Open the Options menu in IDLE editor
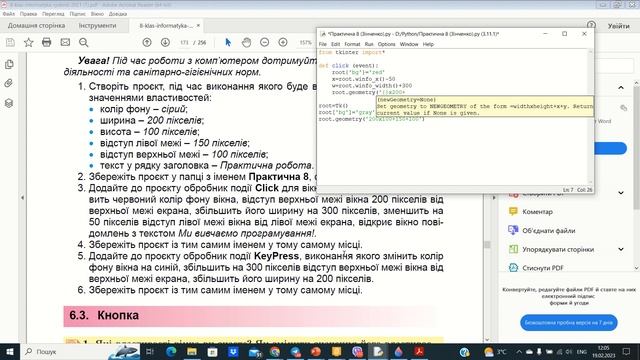The width and height of the screenshot is (640, 360). coord(387,44)
